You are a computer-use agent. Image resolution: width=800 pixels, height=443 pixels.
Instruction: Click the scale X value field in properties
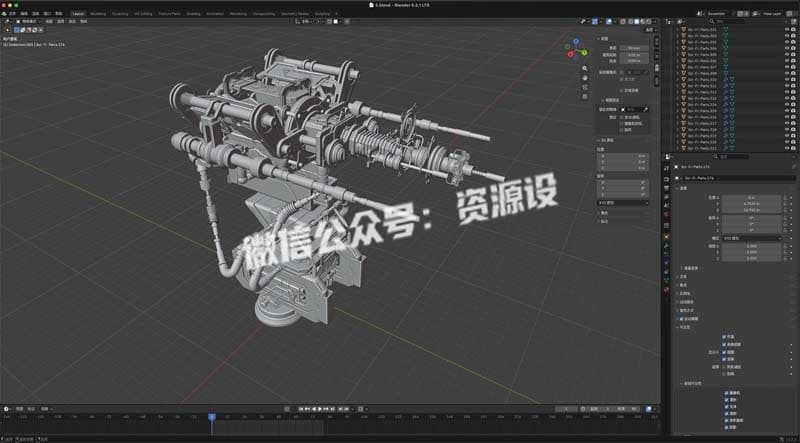(x=751, y=246)
